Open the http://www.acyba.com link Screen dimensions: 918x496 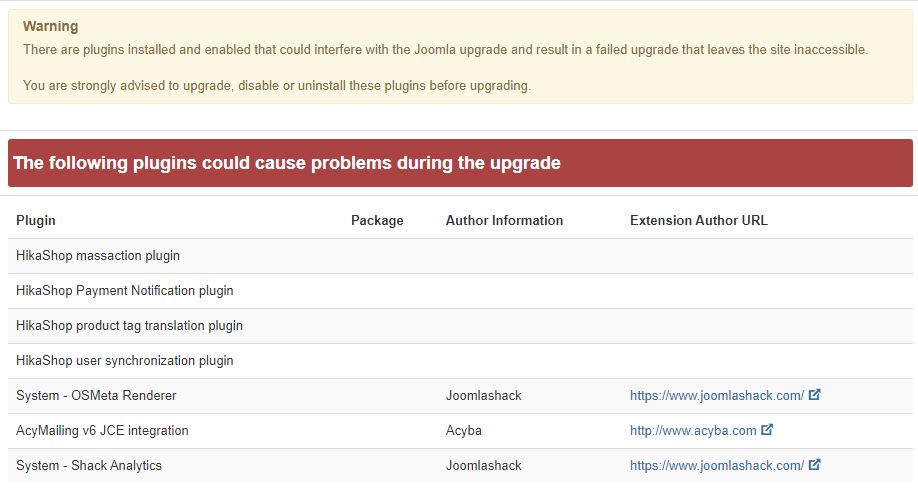tap(692, 431)
